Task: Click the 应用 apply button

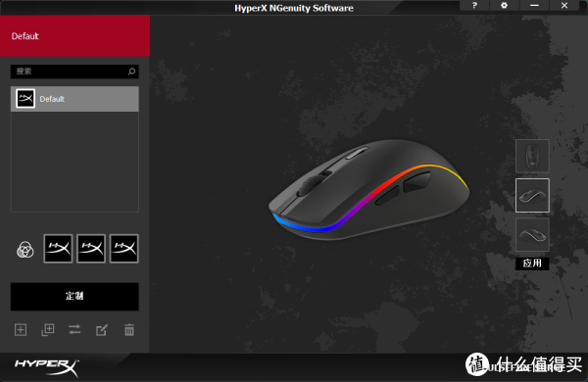Action: click(532, 263)
